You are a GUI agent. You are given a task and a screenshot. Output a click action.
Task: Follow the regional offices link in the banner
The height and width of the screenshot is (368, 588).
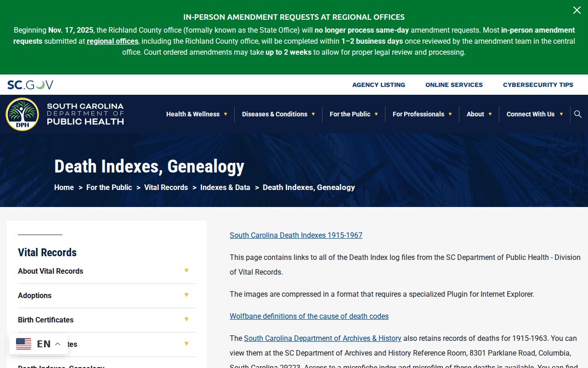[113, 41]
